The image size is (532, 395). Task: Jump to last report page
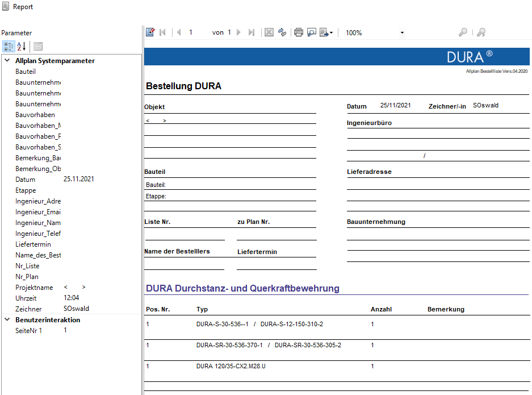click(251, 32)
